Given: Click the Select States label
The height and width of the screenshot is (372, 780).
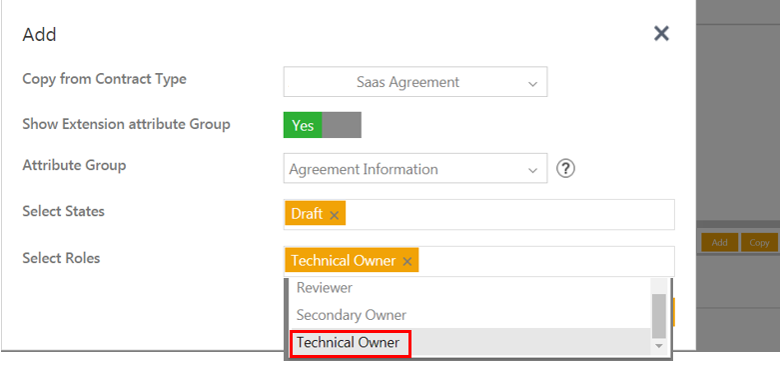Looking at the screenshot, I should point(63,211).
